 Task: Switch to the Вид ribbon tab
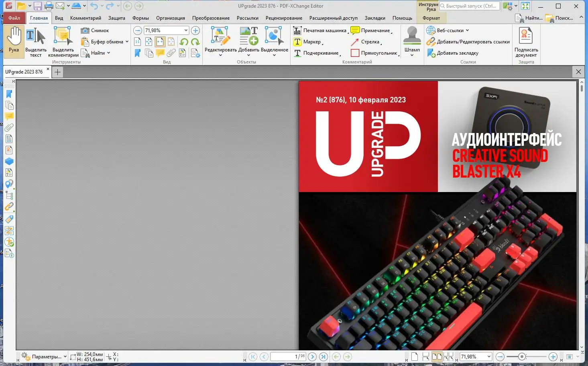[x=59, y=18]
